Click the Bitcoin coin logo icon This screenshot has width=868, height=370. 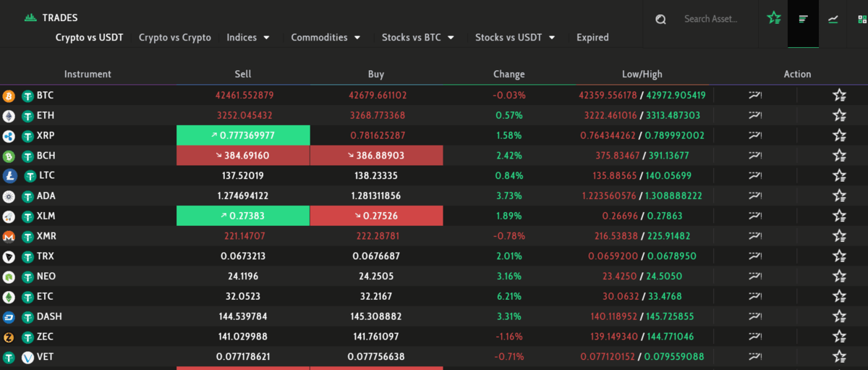coord(9,96)
